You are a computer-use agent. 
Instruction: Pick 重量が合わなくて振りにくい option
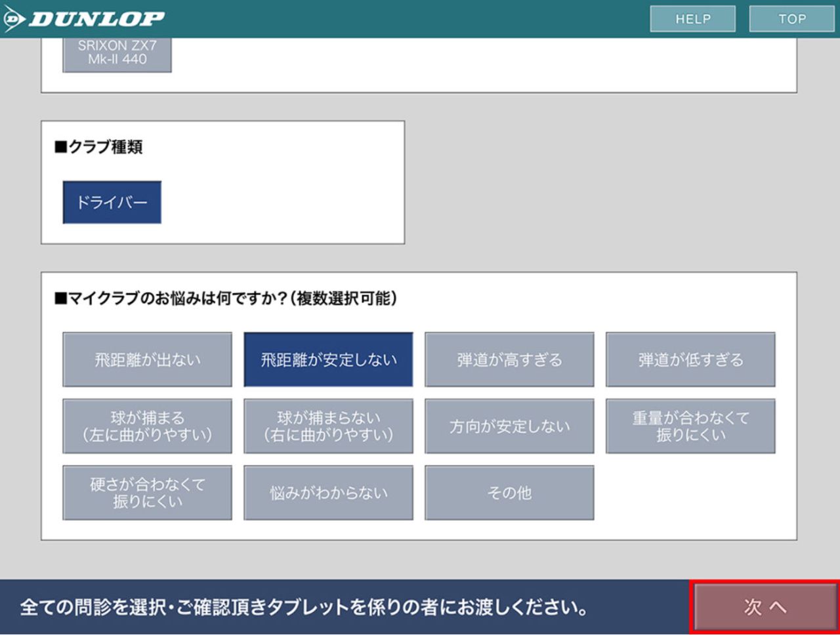690,426
